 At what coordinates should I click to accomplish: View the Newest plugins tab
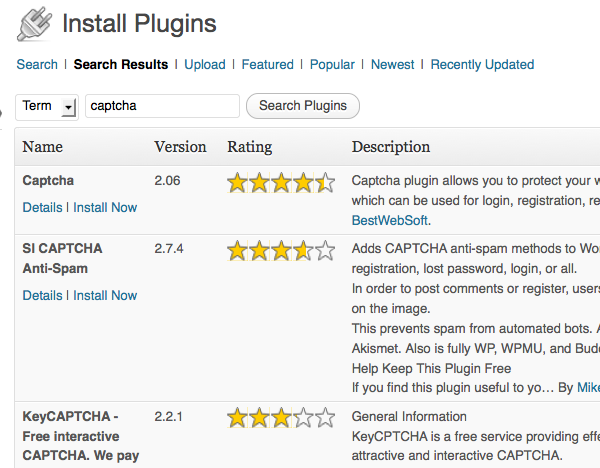[392, 64]
